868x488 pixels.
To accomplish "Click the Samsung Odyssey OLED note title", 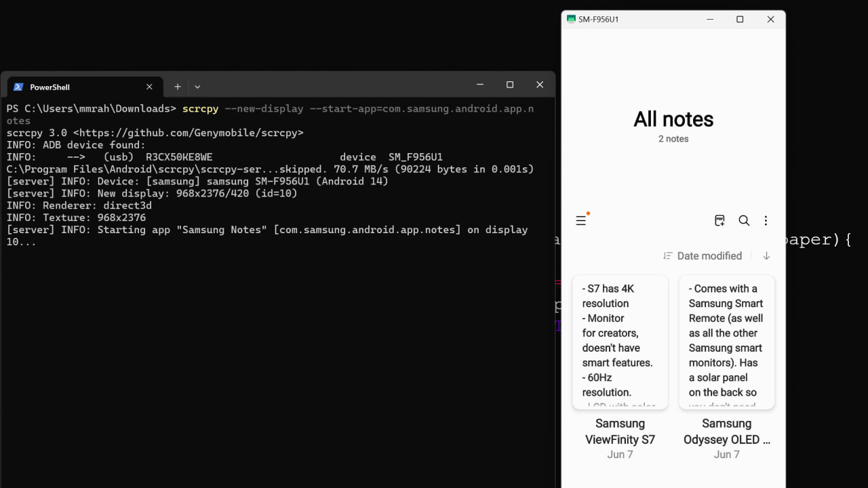I will 726,431.
